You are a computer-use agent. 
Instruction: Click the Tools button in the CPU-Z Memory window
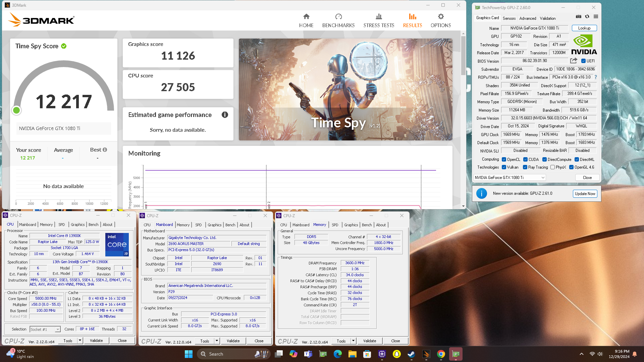pos(341,341)
